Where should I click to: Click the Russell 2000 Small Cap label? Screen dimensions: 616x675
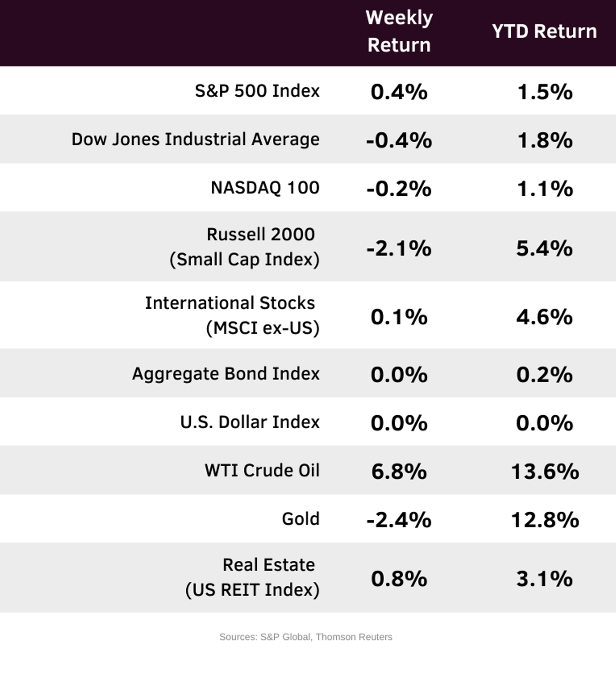[245, 247]
